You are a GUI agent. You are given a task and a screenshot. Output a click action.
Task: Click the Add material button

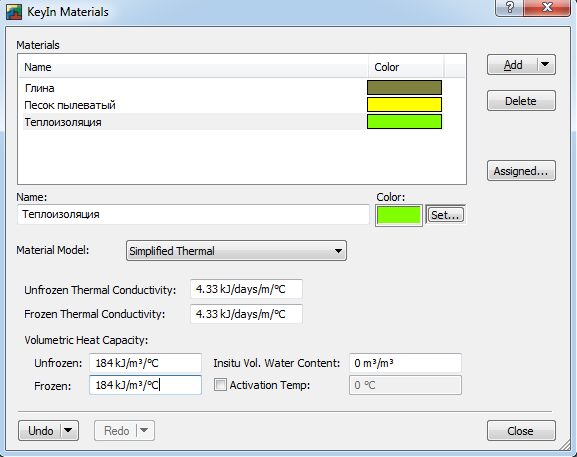click(513, 65)
